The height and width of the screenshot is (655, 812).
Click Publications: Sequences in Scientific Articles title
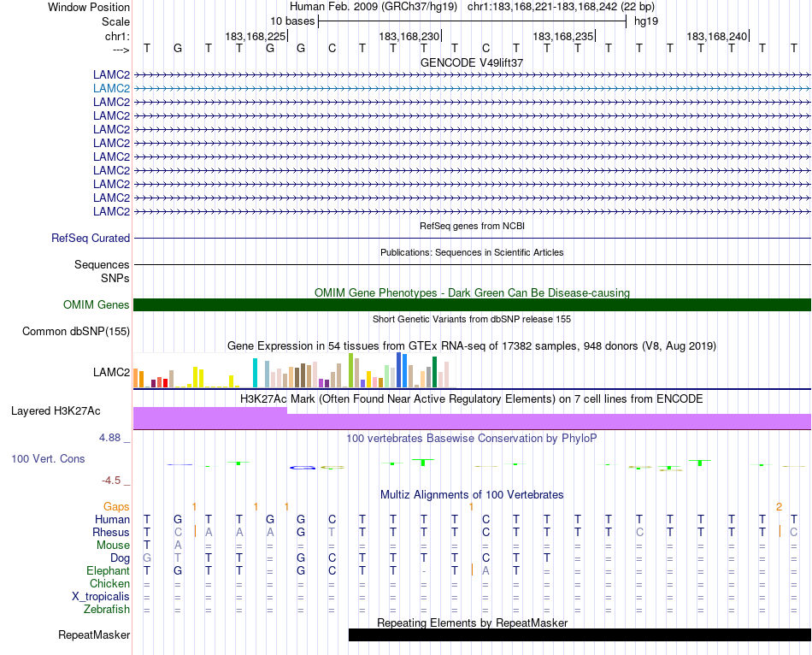coord(472,252)
